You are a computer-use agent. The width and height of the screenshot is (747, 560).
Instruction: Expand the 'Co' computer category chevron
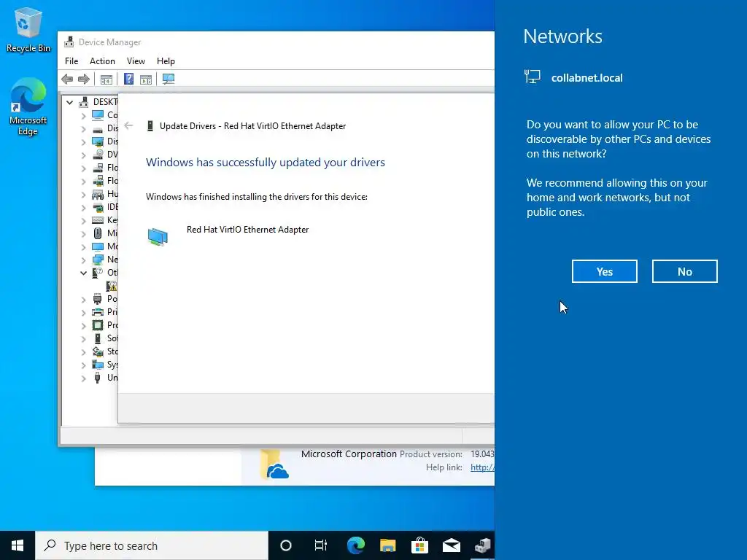83,115
